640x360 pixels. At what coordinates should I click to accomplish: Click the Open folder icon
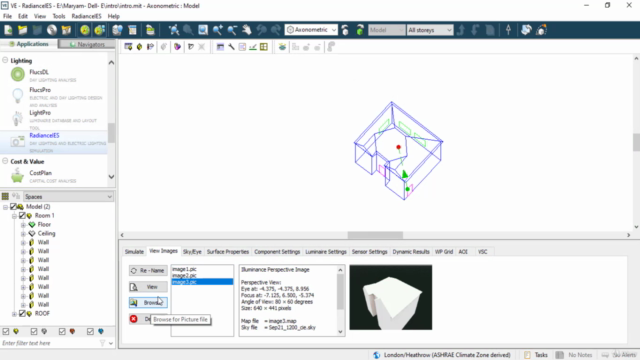[22, 30]
